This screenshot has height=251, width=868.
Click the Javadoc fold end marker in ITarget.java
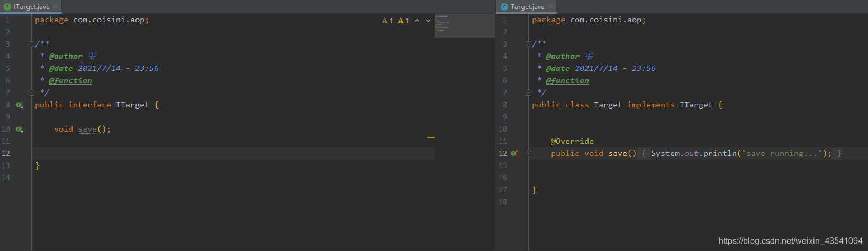(x=31, y=92)
